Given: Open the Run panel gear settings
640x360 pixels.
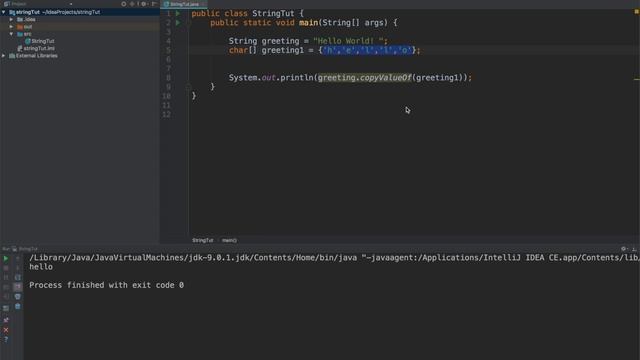Looking at the screenshot, I should coord(624,249).
